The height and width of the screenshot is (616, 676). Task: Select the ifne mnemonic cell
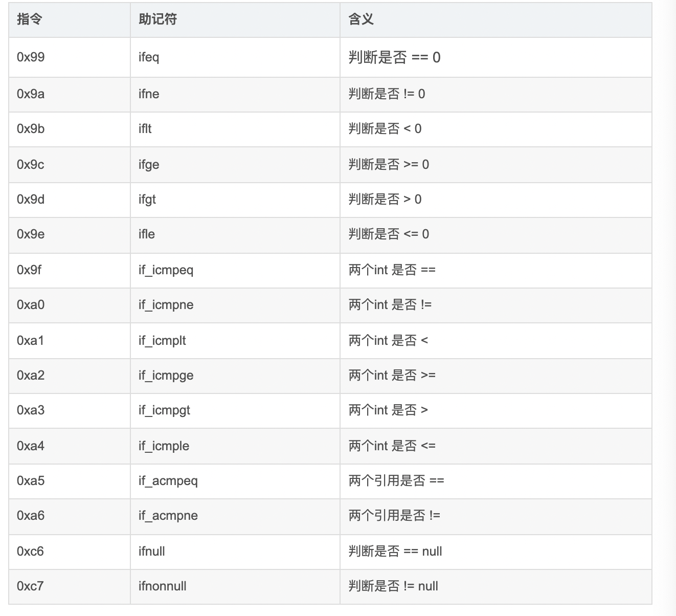[235, 95]
